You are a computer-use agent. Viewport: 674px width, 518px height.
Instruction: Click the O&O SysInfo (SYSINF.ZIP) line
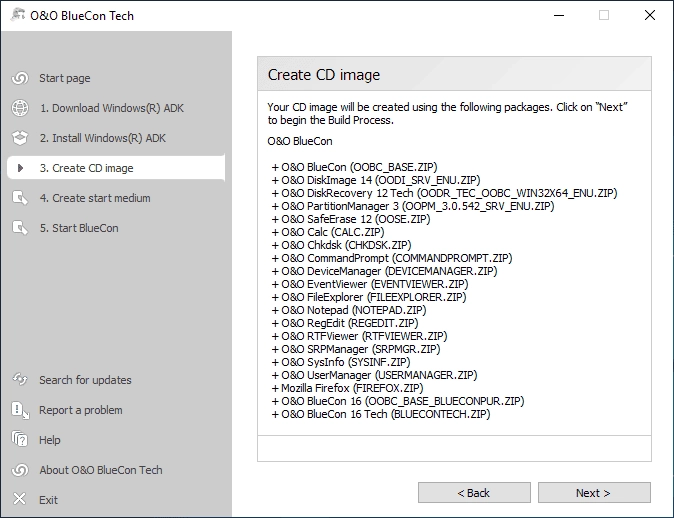pyautogui.click(x=341, y=362)
